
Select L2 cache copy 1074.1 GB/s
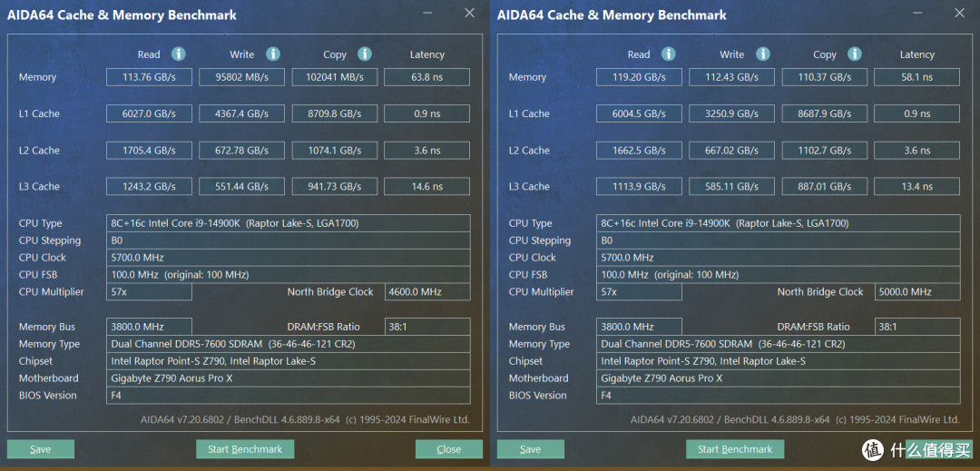point(334,151)
